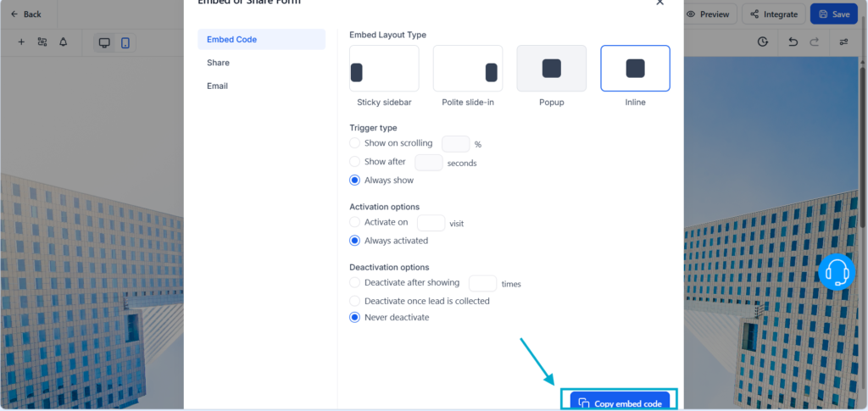Open the Email tab in sidebar
The image size is (868, 411).
click(217, 86)
